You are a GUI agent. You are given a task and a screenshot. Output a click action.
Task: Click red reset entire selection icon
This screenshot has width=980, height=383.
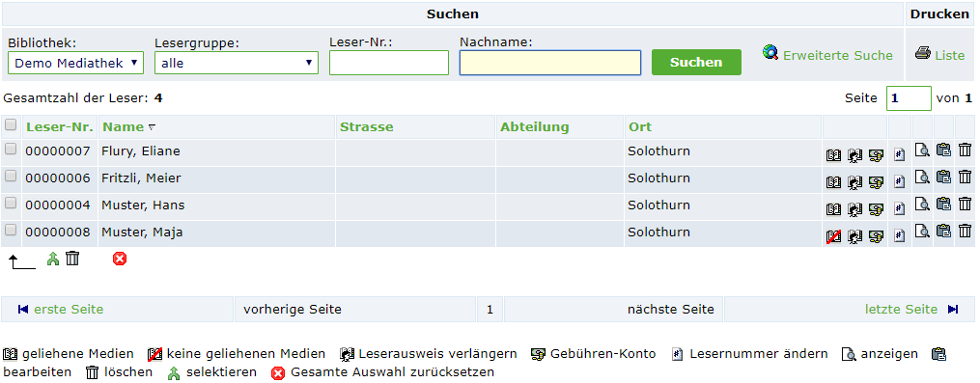click(x=120, y=258)
